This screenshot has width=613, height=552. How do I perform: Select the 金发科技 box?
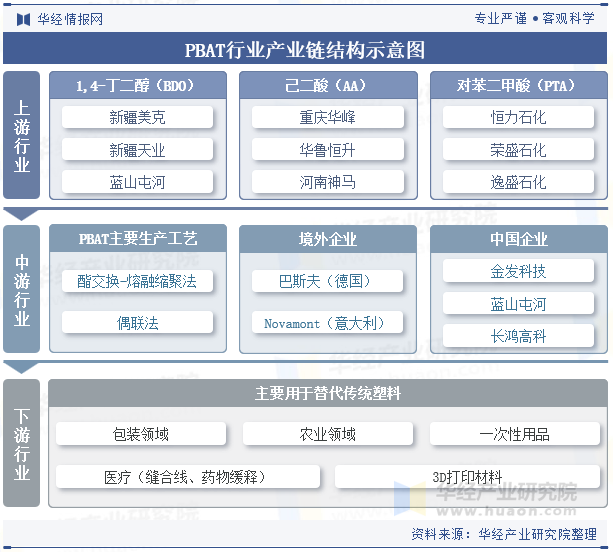point(518,271)
